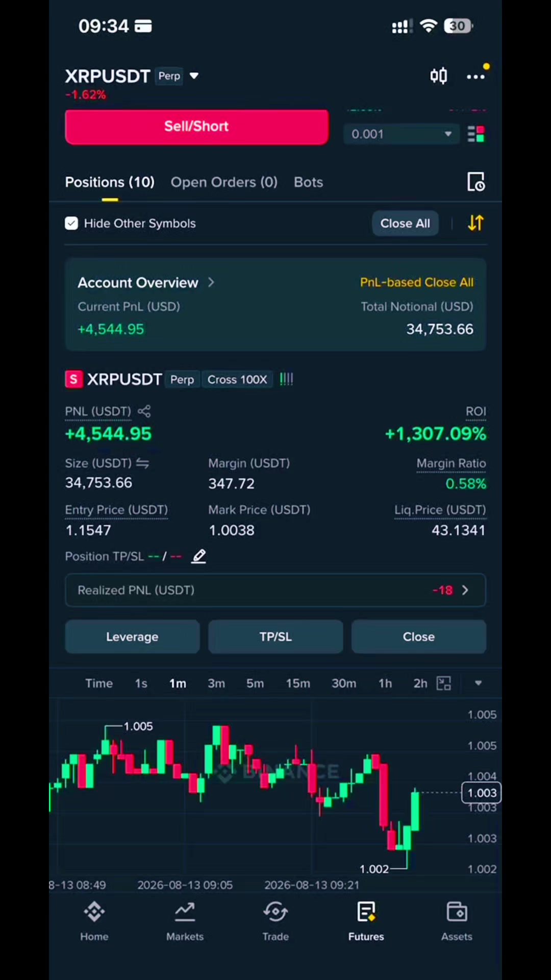Screen dimensions: 551x980
Task: Tap the battery indicator in status bar
Action: pyautogui.click(x=458, y=26)
